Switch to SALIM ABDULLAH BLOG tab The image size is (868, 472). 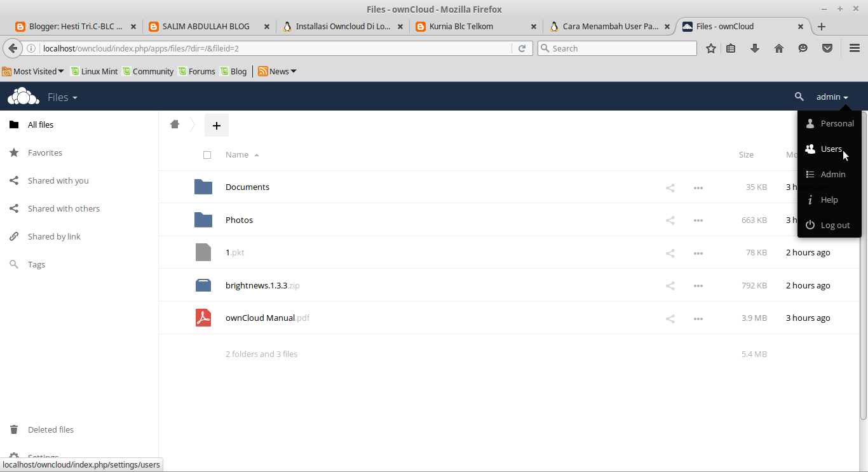pos(209,27)
